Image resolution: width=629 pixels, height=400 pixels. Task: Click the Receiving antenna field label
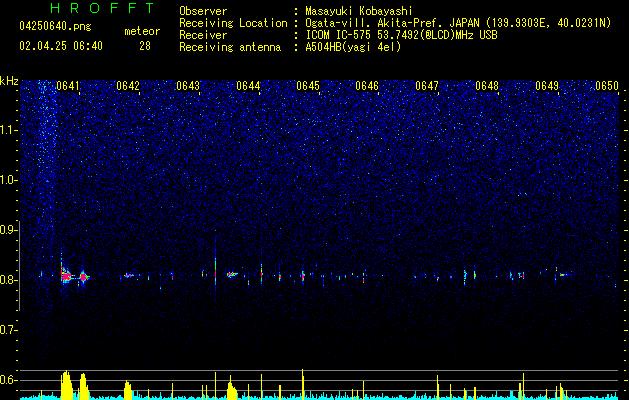point(230,47)
